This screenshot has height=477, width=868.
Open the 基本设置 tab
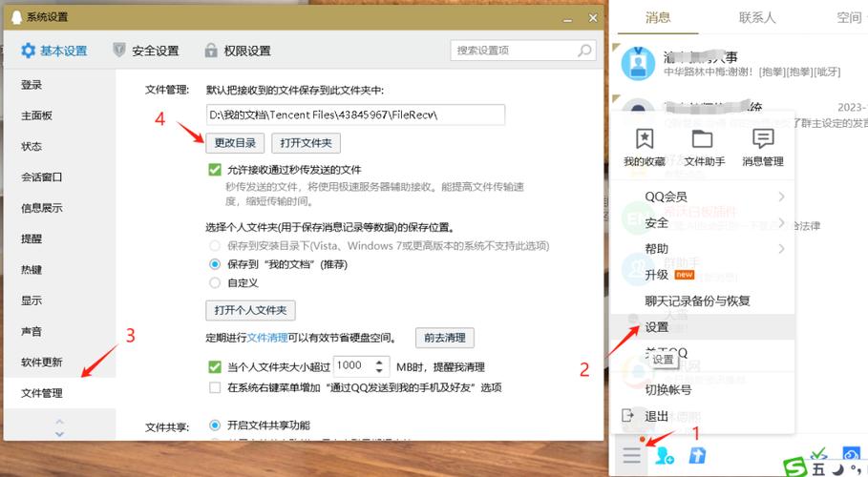click(x=53, y=51)
